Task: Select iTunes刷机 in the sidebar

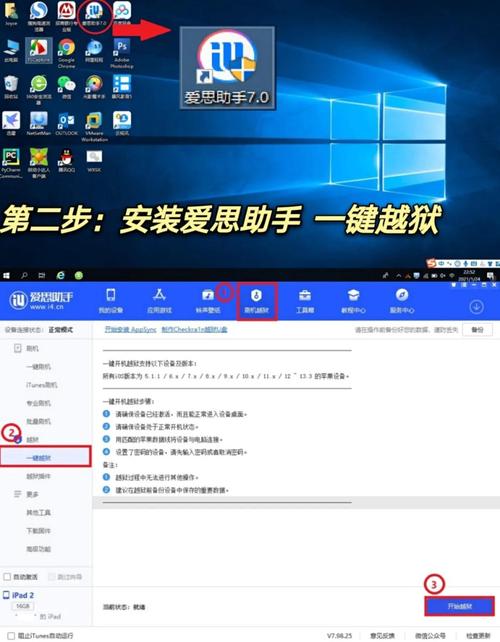Action: point(41,385)
